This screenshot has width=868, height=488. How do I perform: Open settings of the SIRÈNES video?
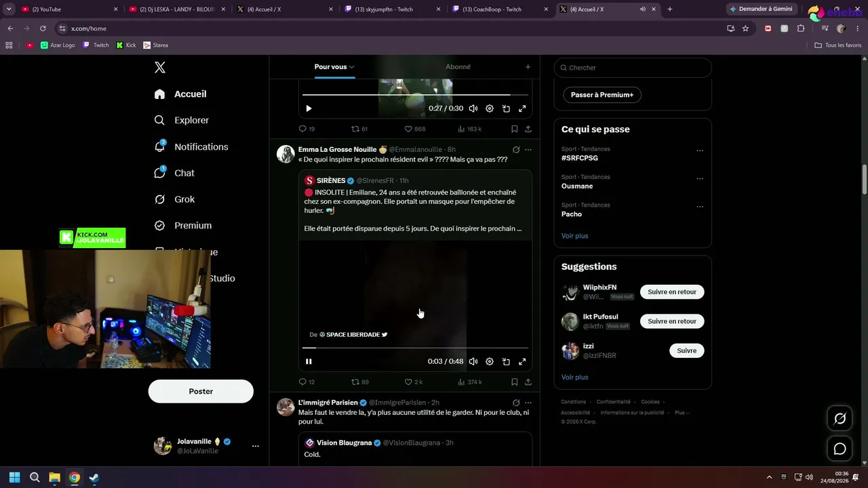point(490,361)
